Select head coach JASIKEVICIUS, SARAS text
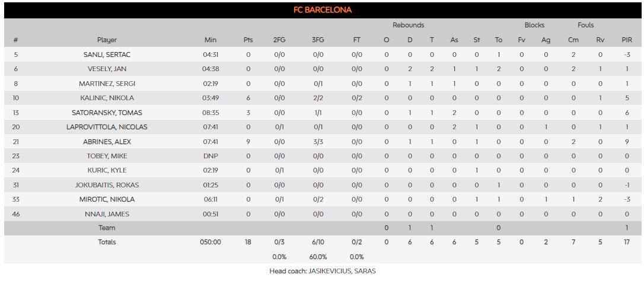 point(342,272)
